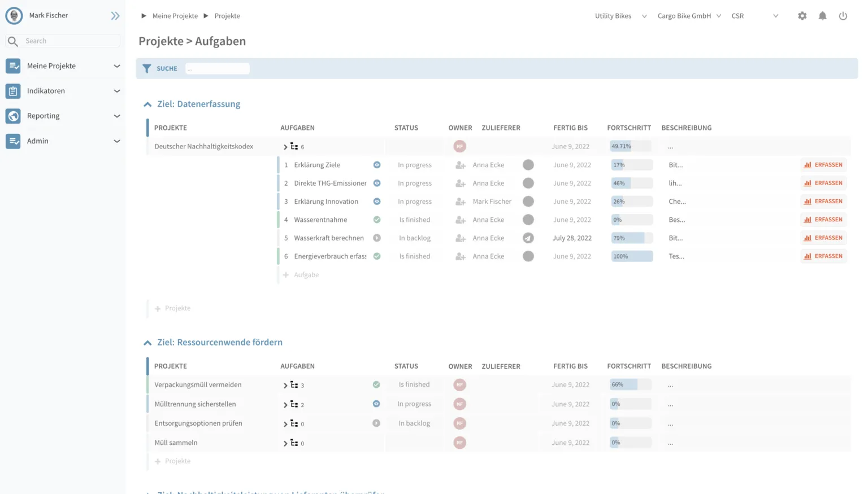Collapse the Ziel: Datenerfassung section
868x494 pixels.
click(147, 104)
